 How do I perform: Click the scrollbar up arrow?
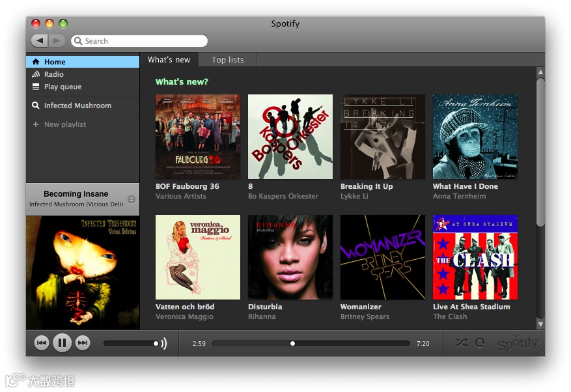click(x=541, y=72)
